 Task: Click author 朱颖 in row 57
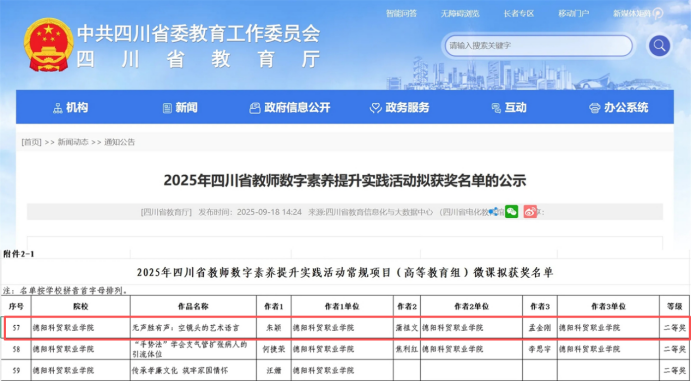[x=274, y=328]
